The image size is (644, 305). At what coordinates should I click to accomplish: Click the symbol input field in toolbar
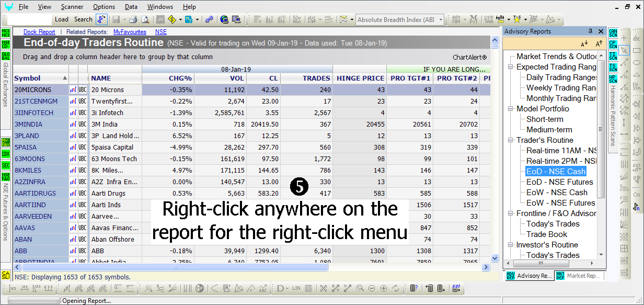tap(30, 19)
